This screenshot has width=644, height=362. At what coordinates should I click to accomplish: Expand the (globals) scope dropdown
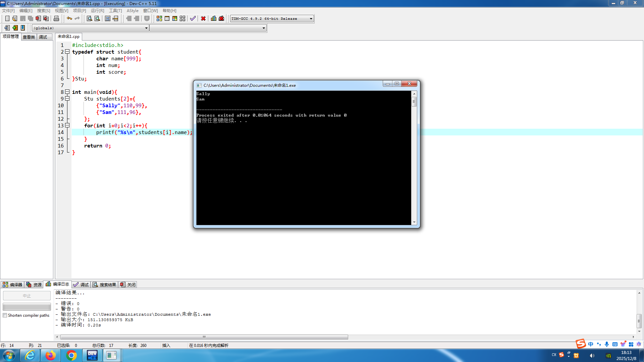click(146, 28)
